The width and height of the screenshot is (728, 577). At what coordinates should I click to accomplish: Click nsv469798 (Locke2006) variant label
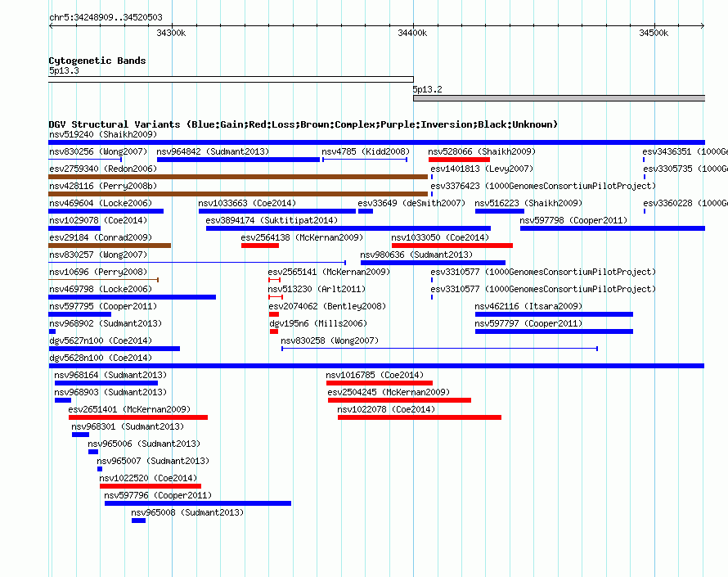pyautogui.click(x=101, y=289)
